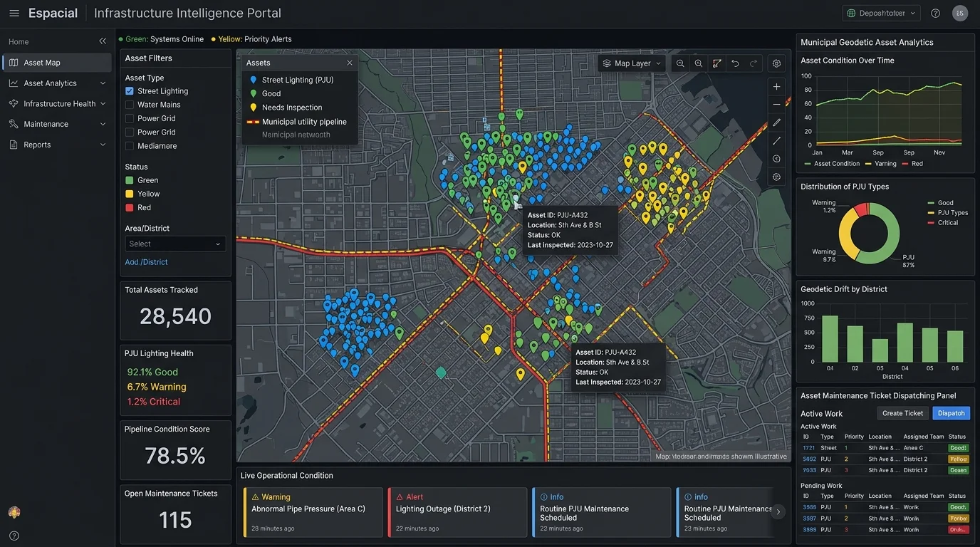Click the blue Dispatch button
This screenshot has width=980, height=547.
point(952,413)
